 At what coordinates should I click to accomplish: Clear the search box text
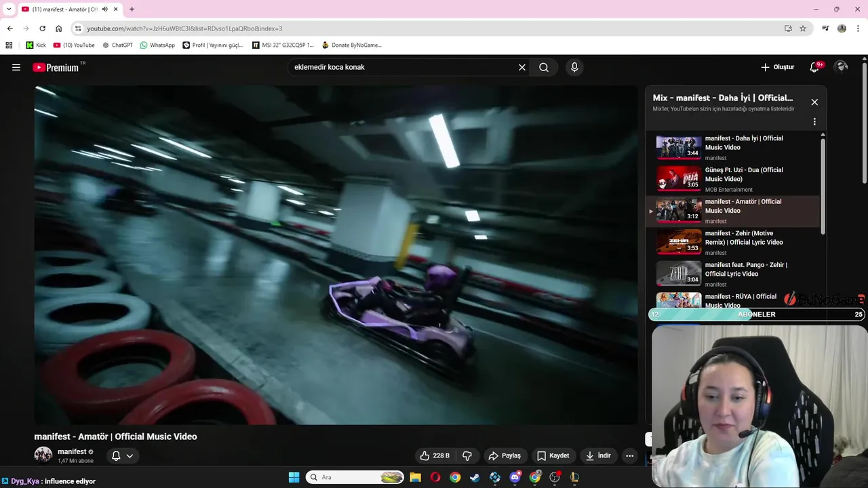(x=522, y=67)
